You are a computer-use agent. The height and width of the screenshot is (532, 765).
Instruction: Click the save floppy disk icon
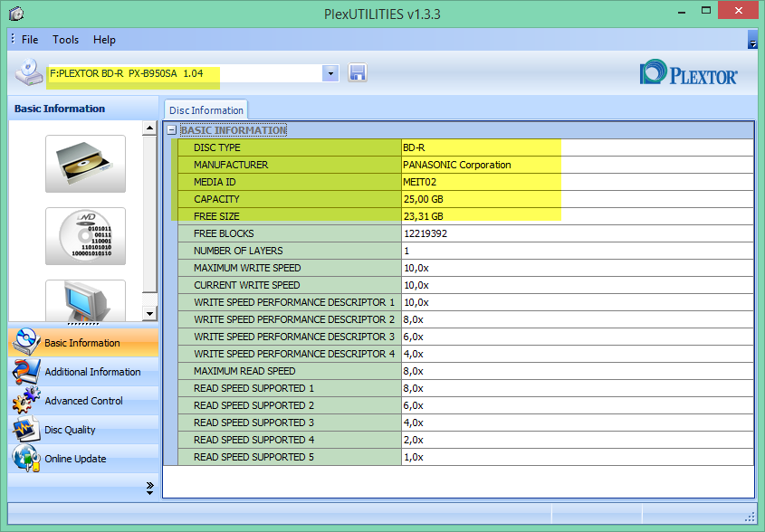tap(357, 73)
